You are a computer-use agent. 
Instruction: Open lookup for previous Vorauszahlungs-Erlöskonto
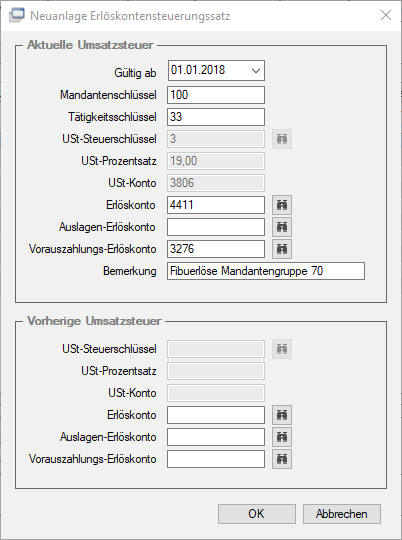point(282,459)
